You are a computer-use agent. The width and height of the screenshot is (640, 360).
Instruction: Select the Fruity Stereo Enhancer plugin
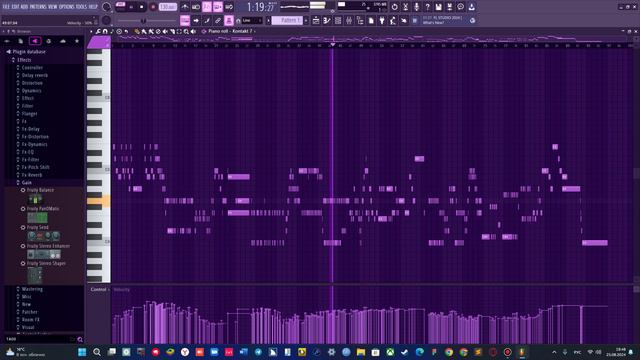(48, 246)
